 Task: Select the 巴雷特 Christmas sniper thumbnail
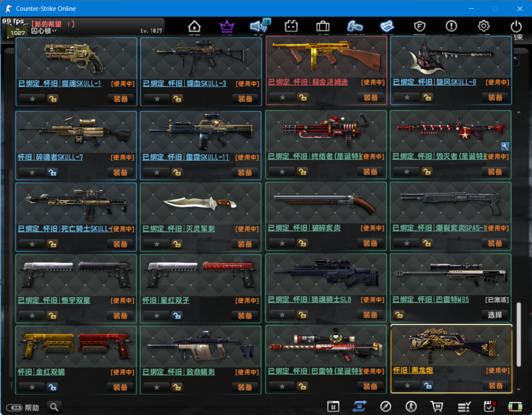(x=326, y=346)
